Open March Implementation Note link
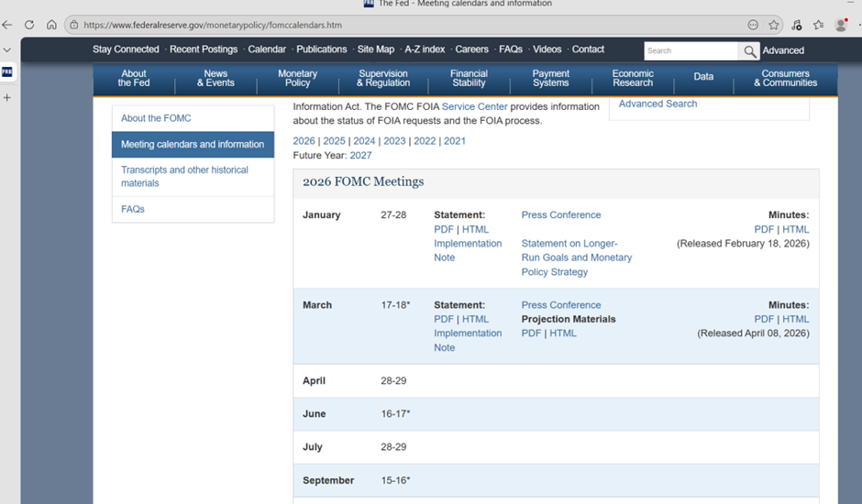Screen dimensions: 862x504 click(468, 341)
